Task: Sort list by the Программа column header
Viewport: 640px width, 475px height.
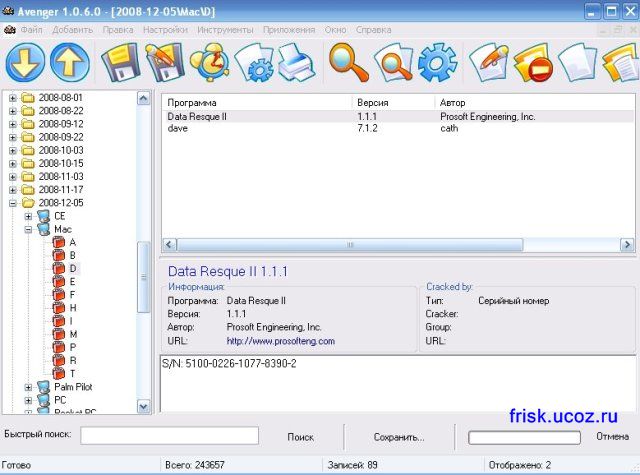Action: click(257, 103)
